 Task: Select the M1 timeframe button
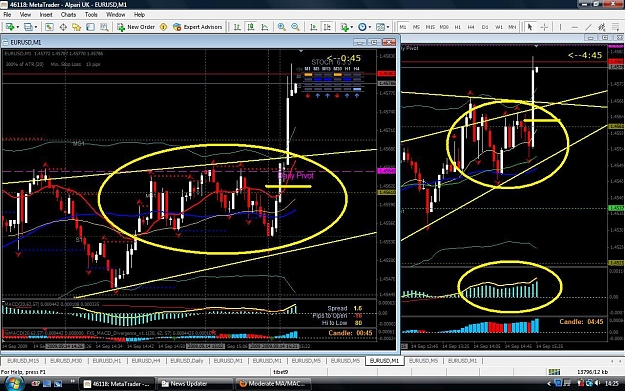pyautogui.click(x=403, y=27)
